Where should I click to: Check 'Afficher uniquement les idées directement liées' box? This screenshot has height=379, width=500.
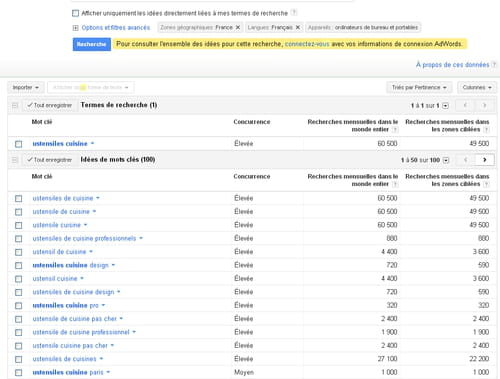(76, 13)
